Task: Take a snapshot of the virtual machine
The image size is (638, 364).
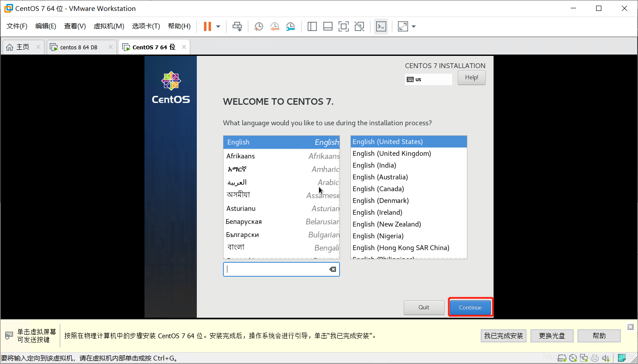Action: (x=258, y=26)
